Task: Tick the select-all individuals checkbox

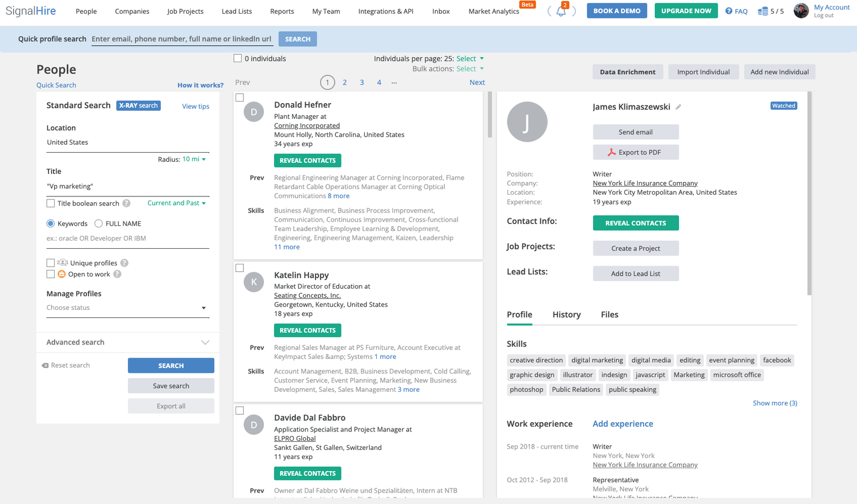Action: [237, 58]
